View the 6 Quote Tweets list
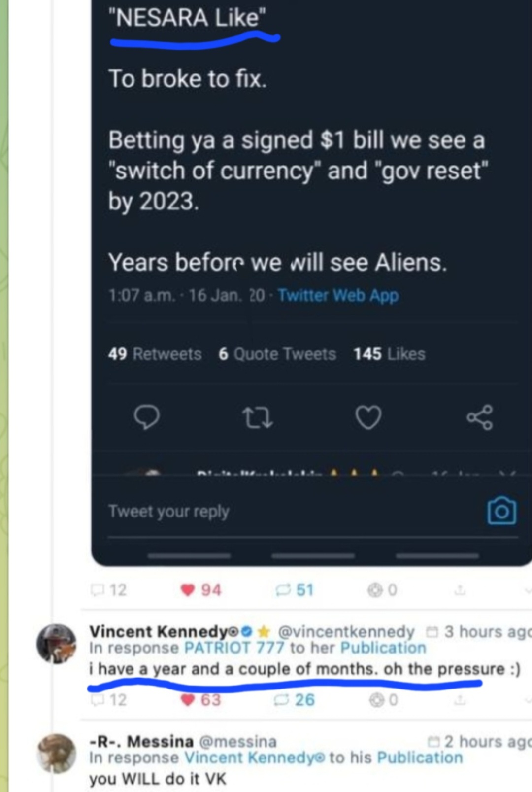This screenshot has width=532, height=792. 277,354
